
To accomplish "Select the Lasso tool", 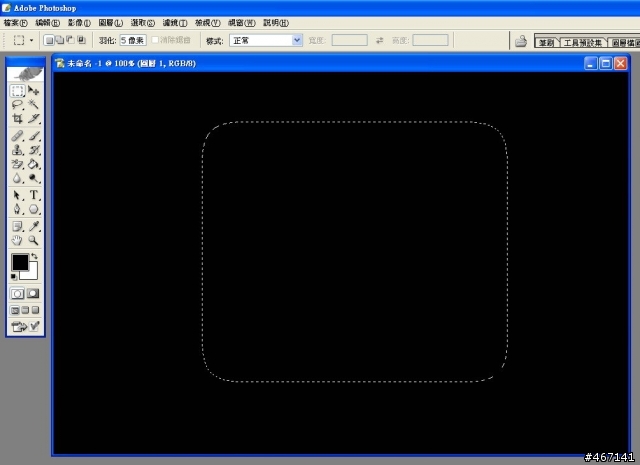I will pyautogui.click(x=17, y=105).
